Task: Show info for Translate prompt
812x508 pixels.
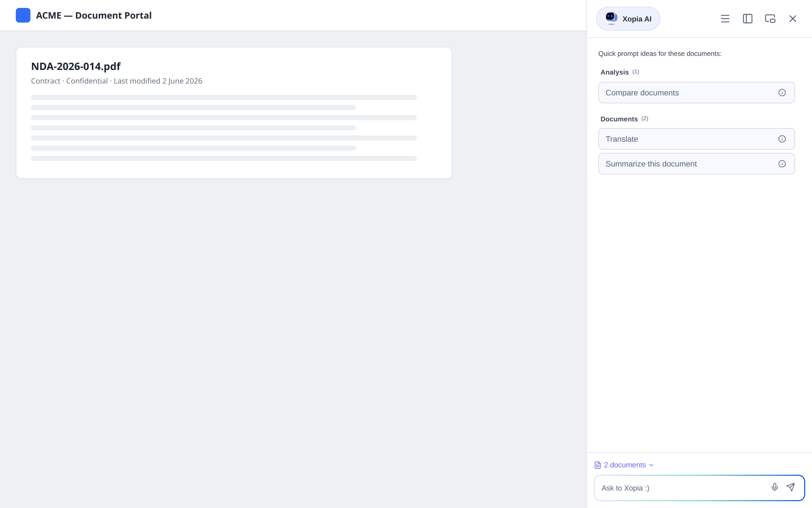Action: coord(782,139)
